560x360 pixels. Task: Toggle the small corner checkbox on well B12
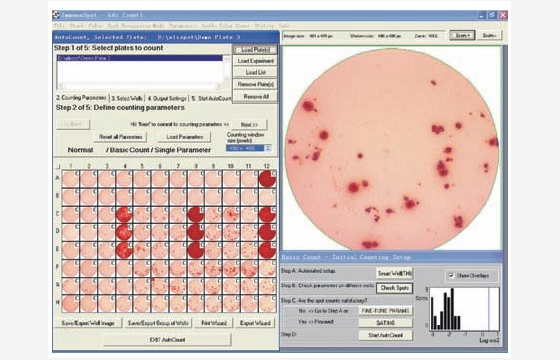pos(274,191)
